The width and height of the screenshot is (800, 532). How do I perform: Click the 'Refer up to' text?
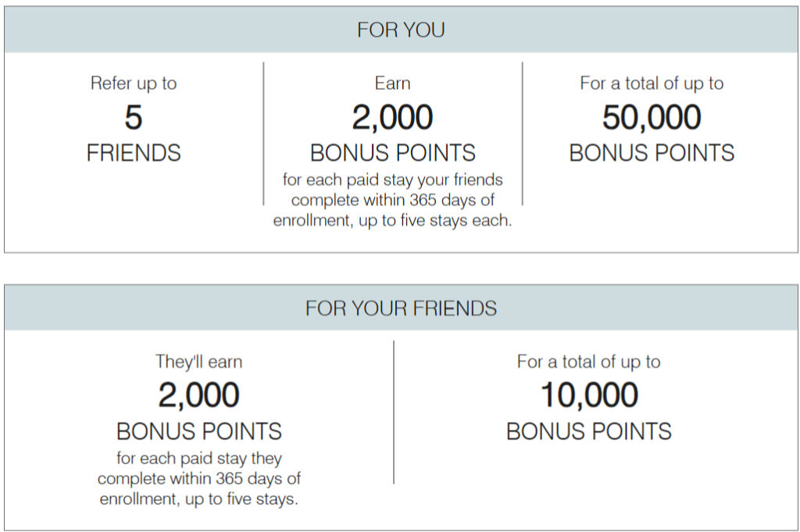point(134,84)
